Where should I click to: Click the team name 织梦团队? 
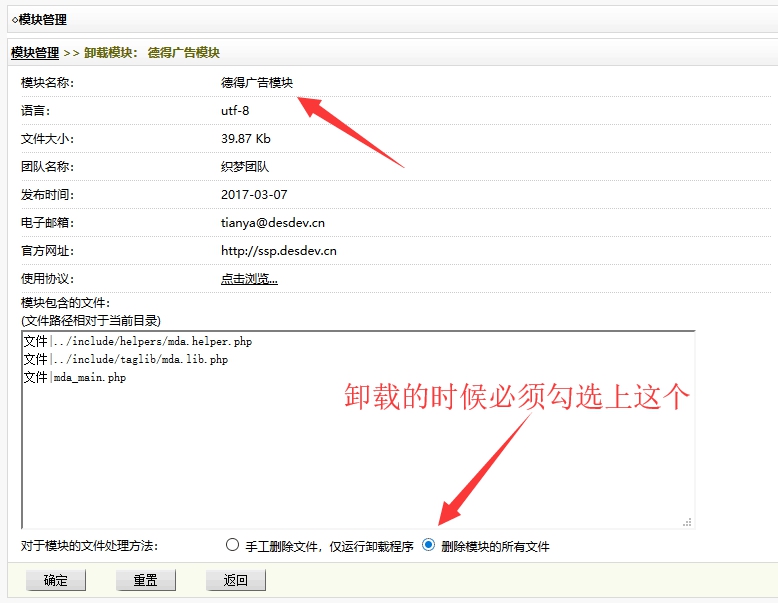pyautogui.click(x=244, y=167)
